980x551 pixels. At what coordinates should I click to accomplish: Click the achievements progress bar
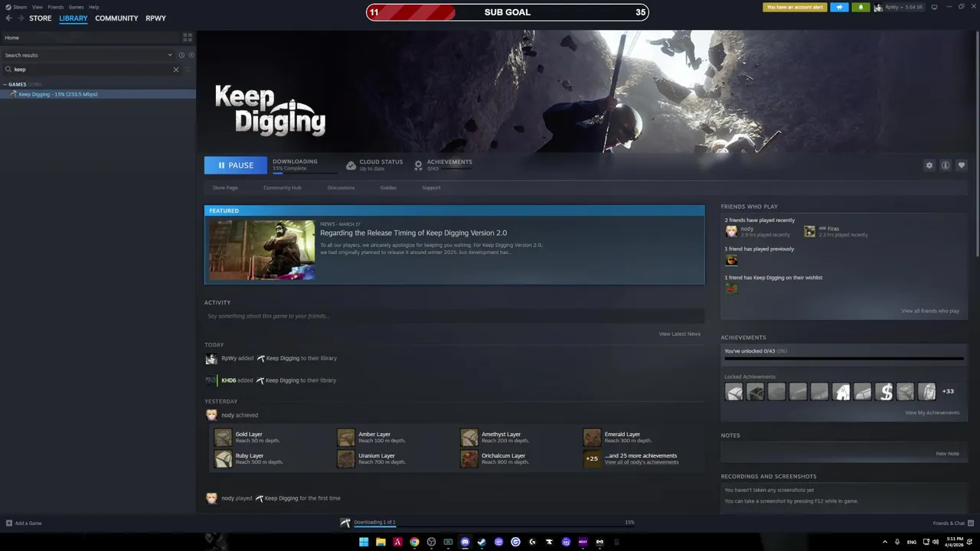pyautogui.click(x=844, y=358)
